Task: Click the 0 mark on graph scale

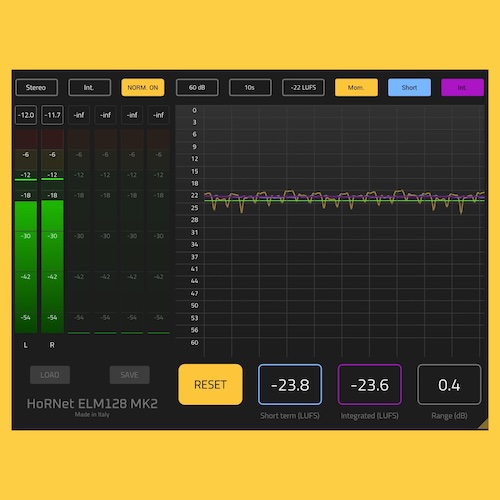Action: click(195, 110)
